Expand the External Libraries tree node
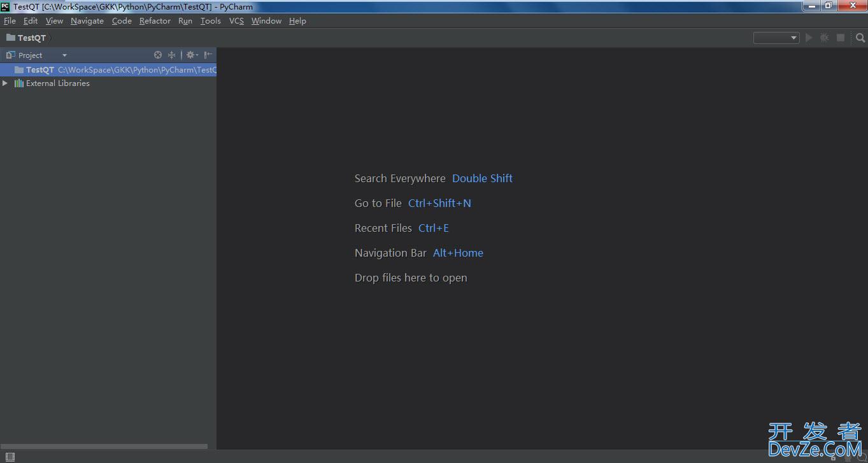The image size is (868, 463). [x=5, y=83]
